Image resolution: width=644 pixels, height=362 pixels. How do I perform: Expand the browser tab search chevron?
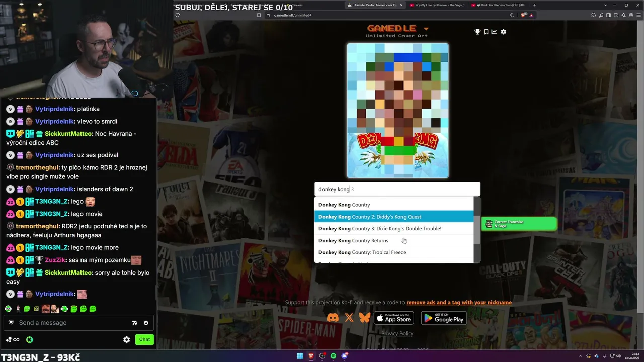coord(605,5)
